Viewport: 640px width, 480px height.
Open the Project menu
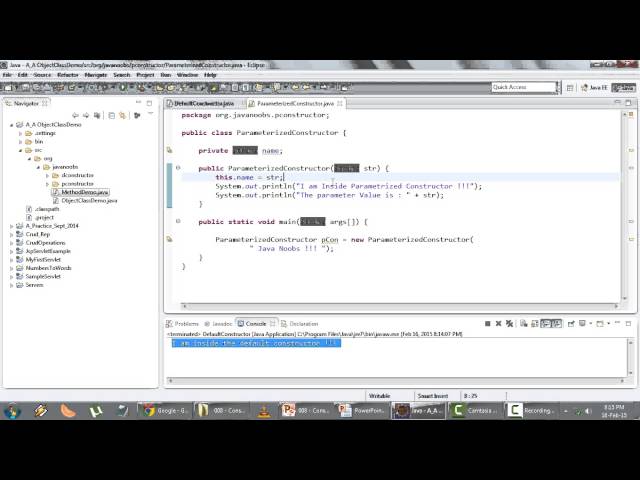(145, 75)
